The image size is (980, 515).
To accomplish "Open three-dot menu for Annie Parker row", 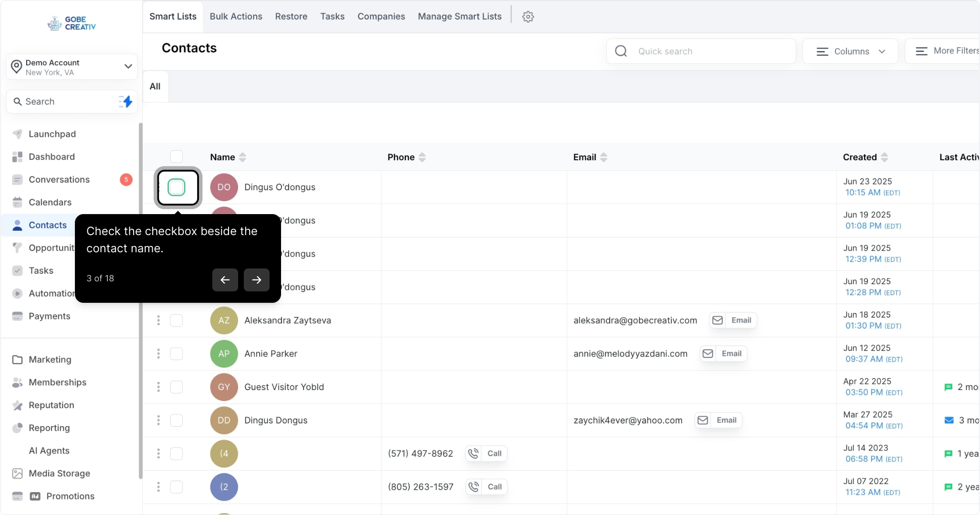I will pos(158,354).
